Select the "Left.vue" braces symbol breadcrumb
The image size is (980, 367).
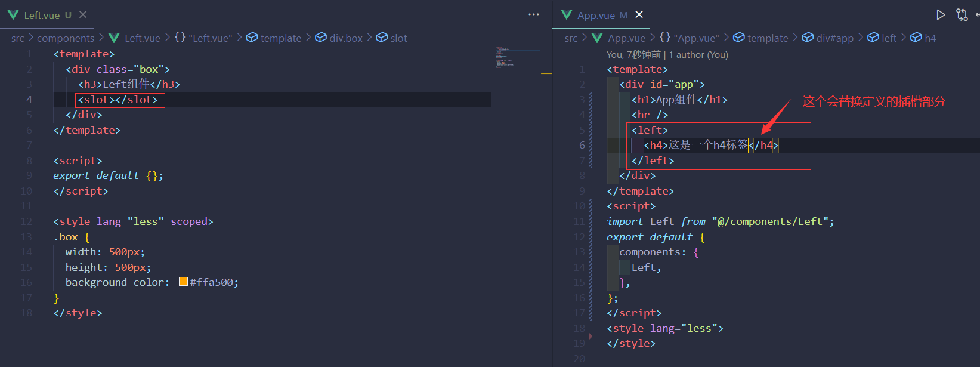[x=203, y=38]
